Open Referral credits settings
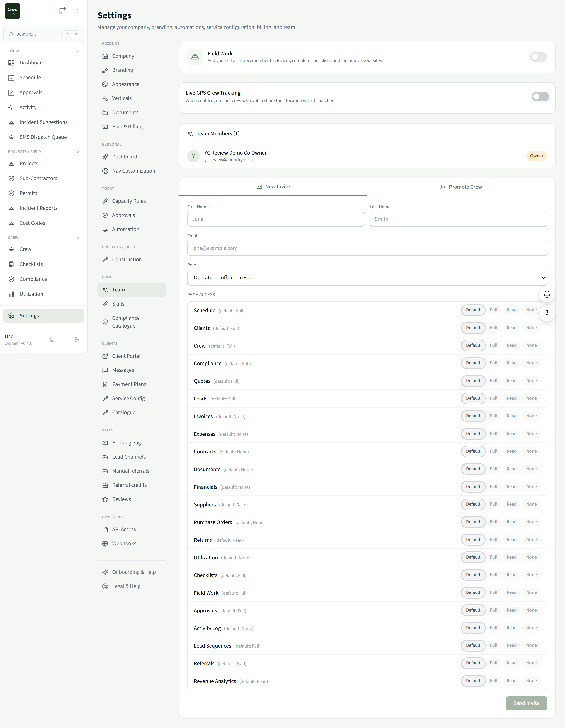 pos(132,485)
